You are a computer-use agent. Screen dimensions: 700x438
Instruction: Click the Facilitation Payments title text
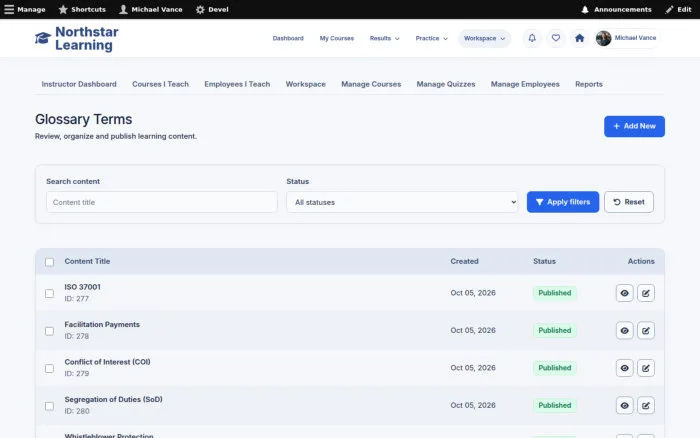click(x=102, y=325)
